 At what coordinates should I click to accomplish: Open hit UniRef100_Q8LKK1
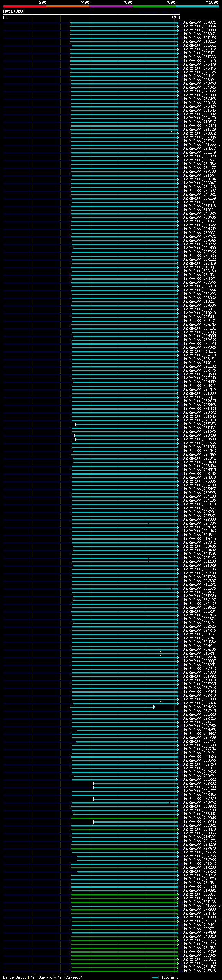[199, 45]
